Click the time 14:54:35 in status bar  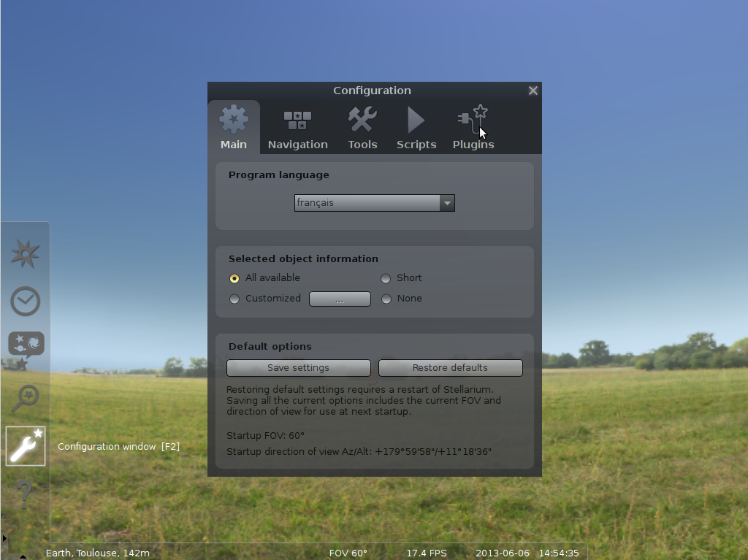(x=559, y=553)
